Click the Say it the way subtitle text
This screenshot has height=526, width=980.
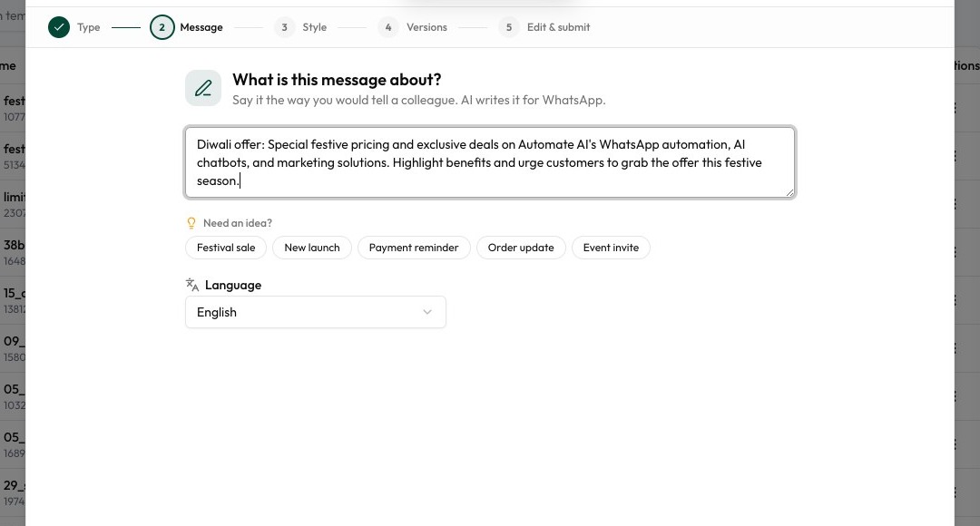[x=418, y=100]
